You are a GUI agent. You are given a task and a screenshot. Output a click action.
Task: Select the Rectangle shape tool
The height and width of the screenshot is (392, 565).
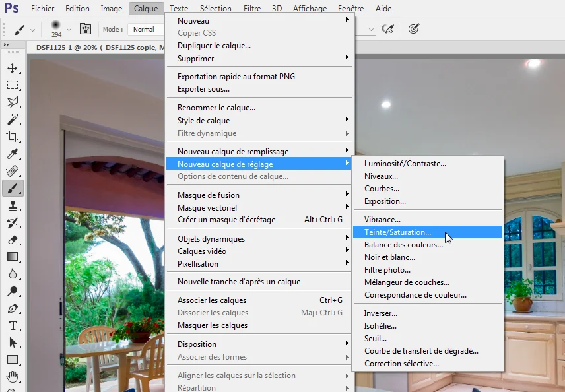(x=13, y=360)
